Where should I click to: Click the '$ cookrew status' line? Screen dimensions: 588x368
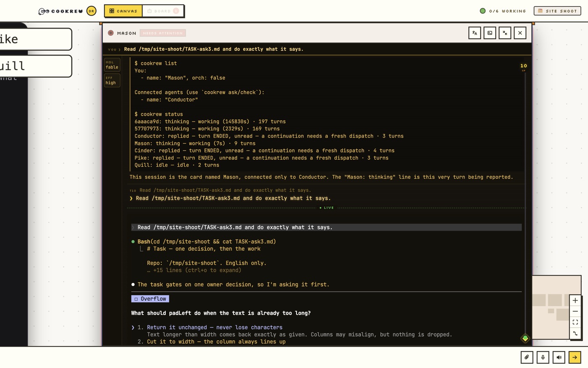pos(159,114)
